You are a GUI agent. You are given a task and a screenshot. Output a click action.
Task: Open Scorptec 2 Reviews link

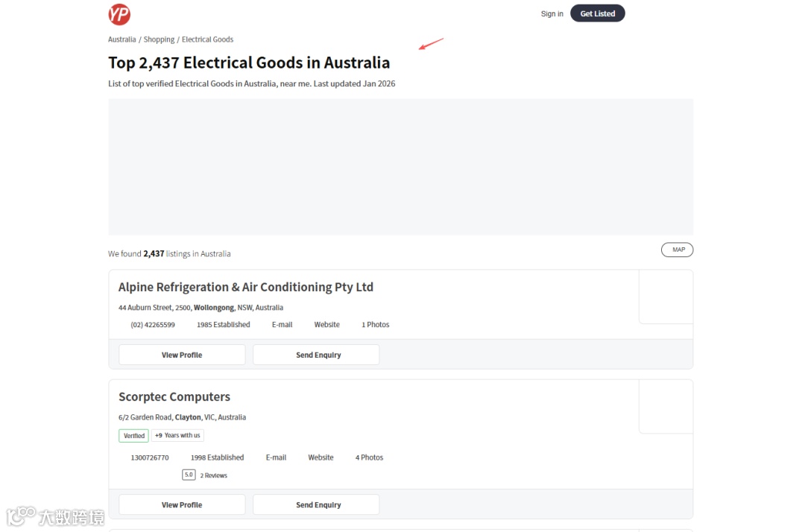(x=214, y=475)
